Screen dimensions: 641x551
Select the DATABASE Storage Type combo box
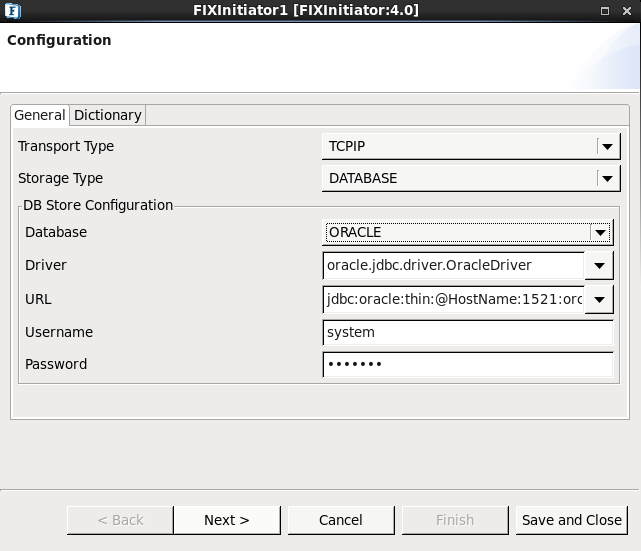tap(471, 178)
